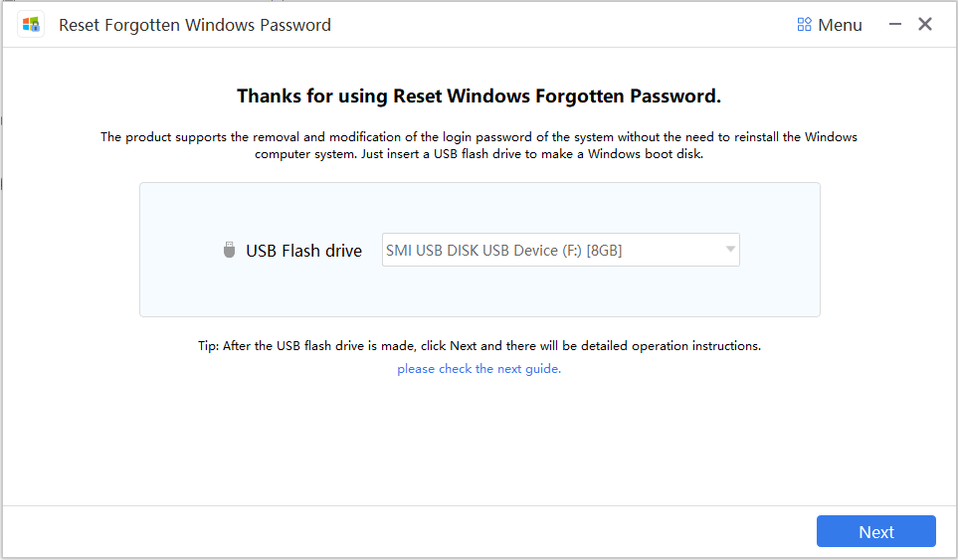Minimize the password reset window
The height and width of the screenshot is (560, 958).
pyautogui.click(x=895, y=25)
